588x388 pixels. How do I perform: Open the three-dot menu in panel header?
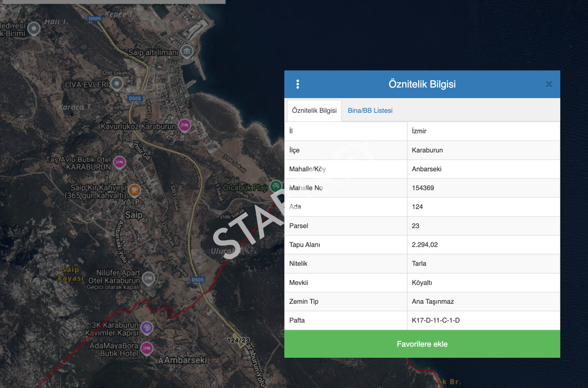coord(298,84)
